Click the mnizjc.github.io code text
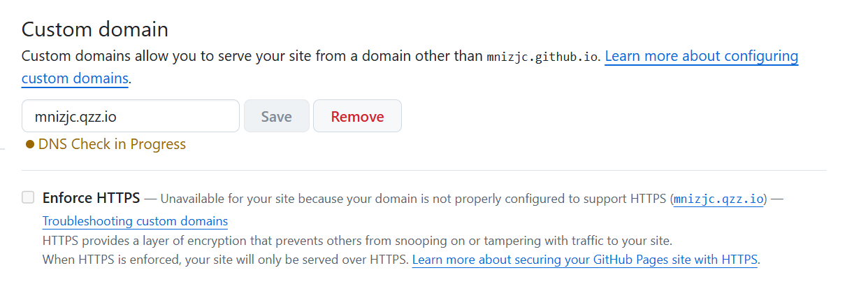 pyautogui.click(x=542, y=57)
